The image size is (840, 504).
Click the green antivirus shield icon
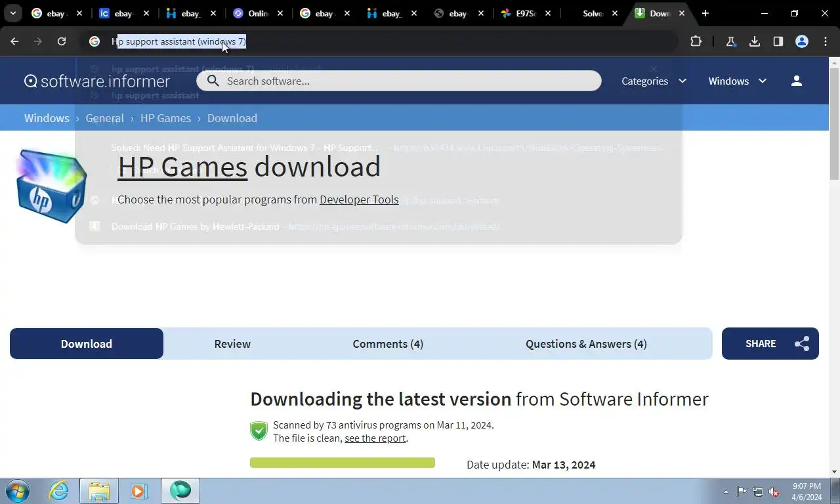tap(259, 431)
